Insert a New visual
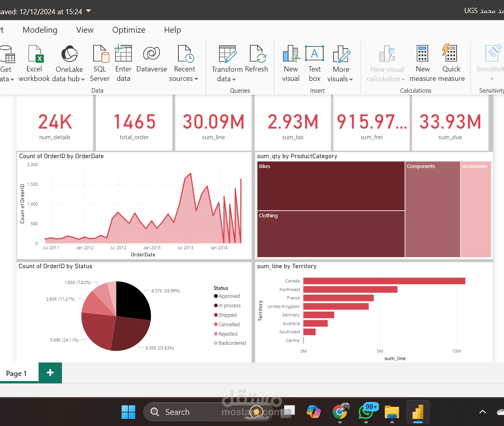 (291, 63)
